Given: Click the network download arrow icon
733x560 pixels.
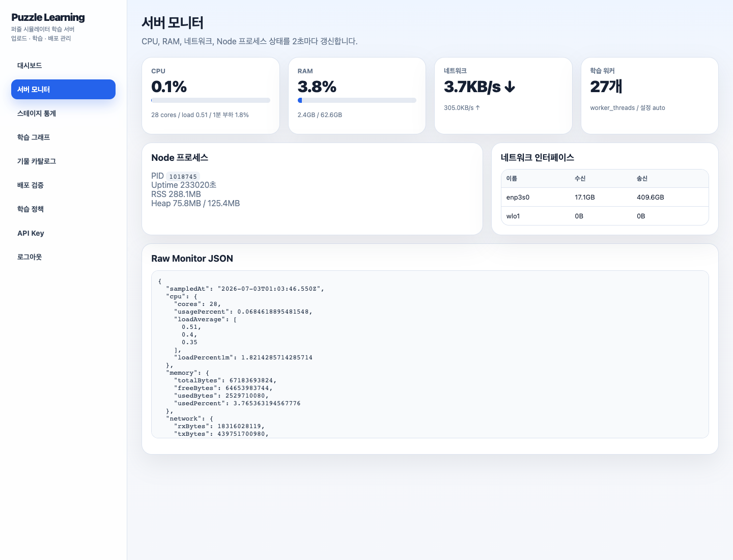Looking at the screenshot, I should [510, 88].
